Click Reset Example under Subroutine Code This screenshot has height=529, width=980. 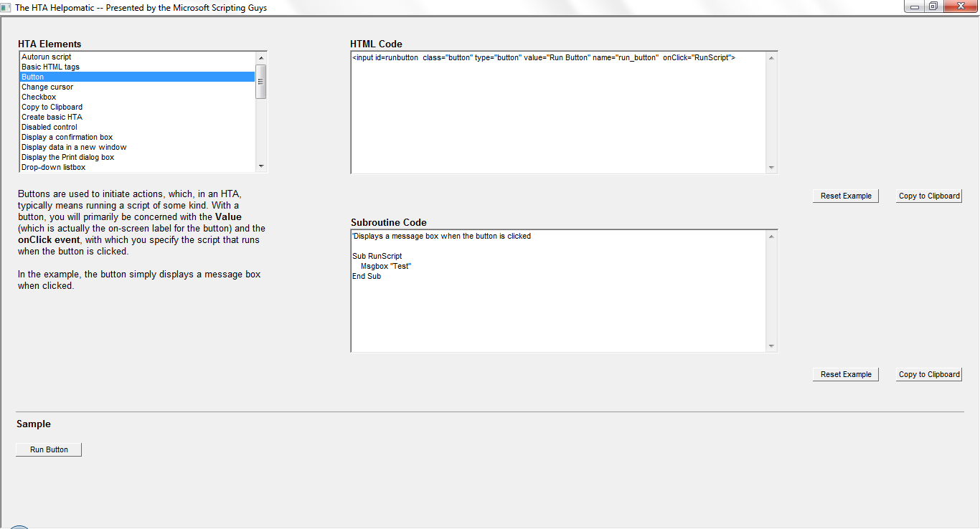point(846,375)
